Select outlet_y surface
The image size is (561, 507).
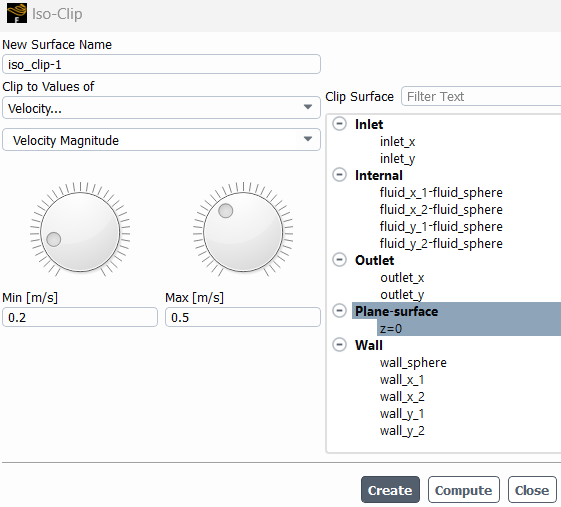pos(402,295)
